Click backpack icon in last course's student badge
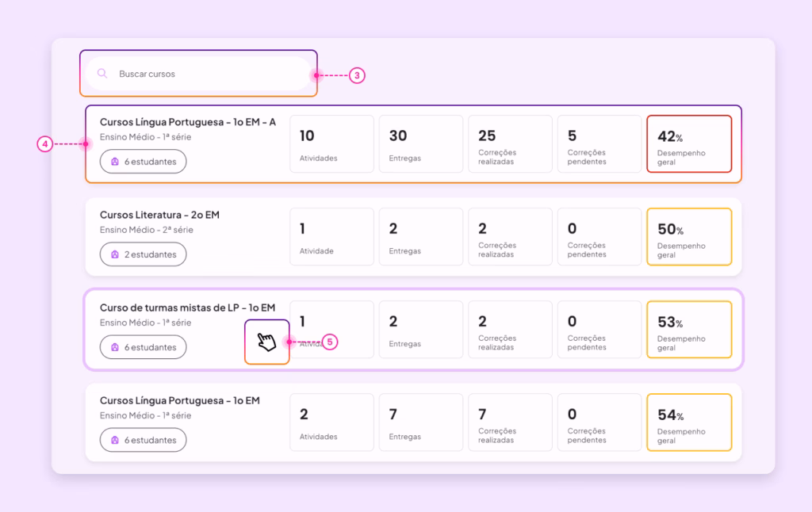The height and width of the screenshot is (512, 812). (x=115, y=440)
